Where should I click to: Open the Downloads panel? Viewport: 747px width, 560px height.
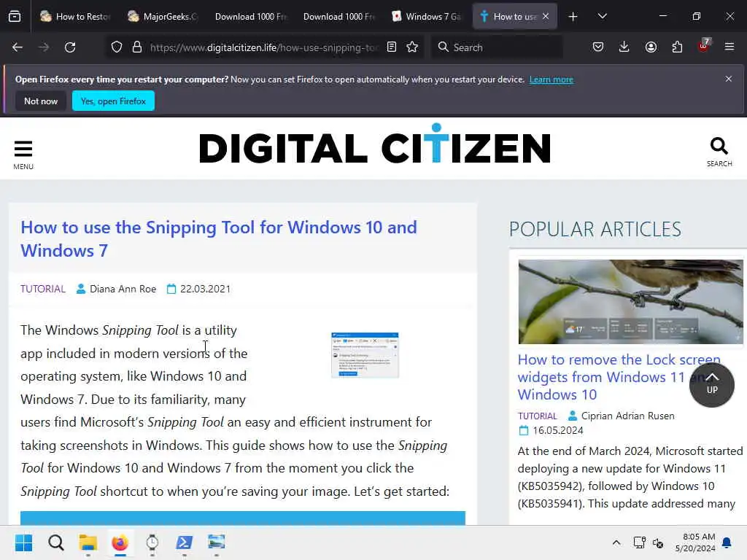coord(624,47)
